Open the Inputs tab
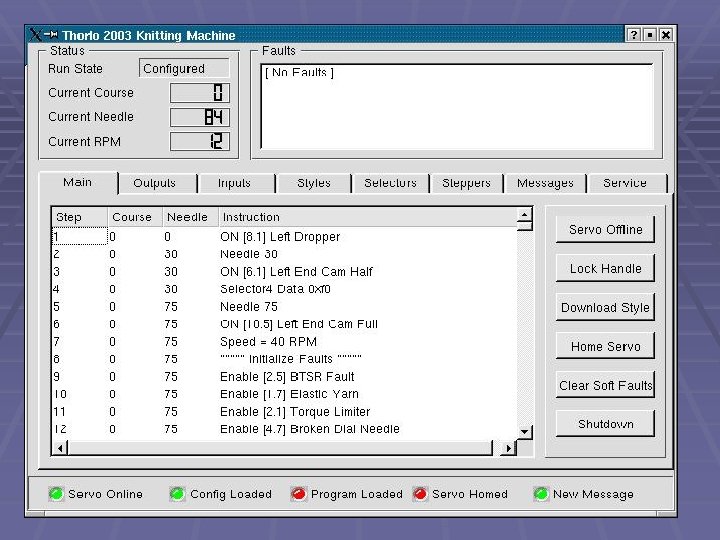Viewport: 720px width, 540px height. (234, 183)
